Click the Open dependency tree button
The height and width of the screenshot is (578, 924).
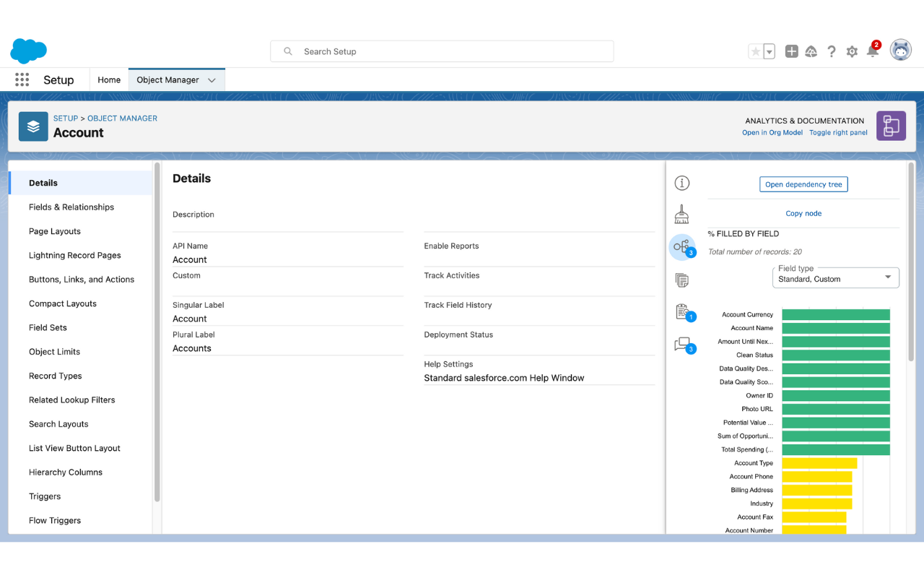pyautogui.click(x=803, y=184)
